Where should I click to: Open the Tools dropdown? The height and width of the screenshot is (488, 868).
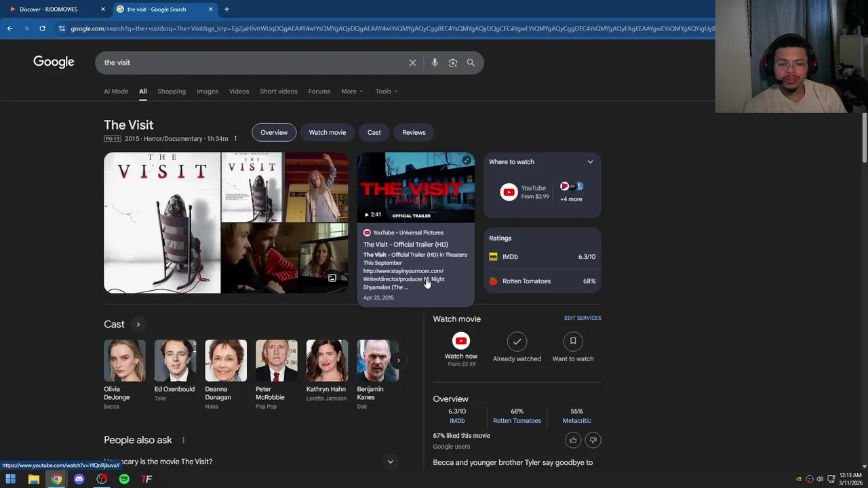387,91
